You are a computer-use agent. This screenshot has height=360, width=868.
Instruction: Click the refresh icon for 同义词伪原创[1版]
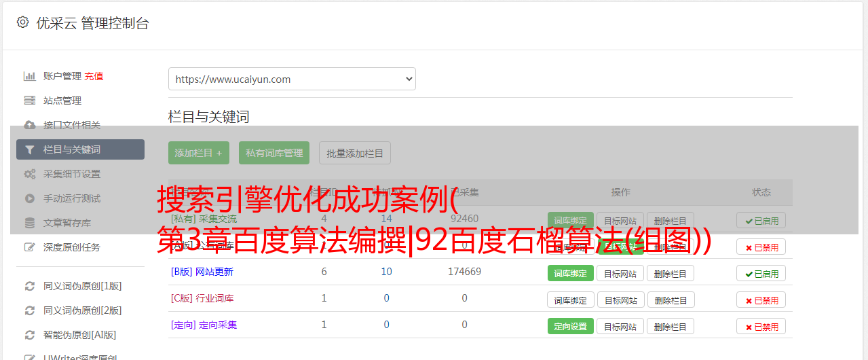click(x=29, y=286)
